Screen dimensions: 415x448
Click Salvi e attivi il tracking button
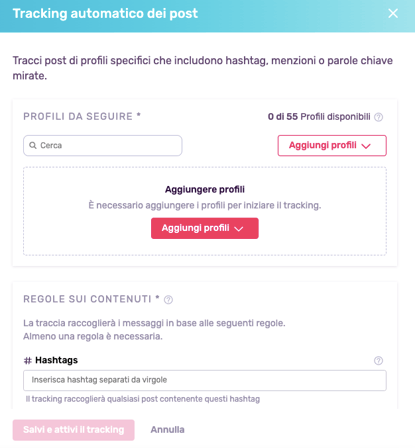tap(74, 430)
